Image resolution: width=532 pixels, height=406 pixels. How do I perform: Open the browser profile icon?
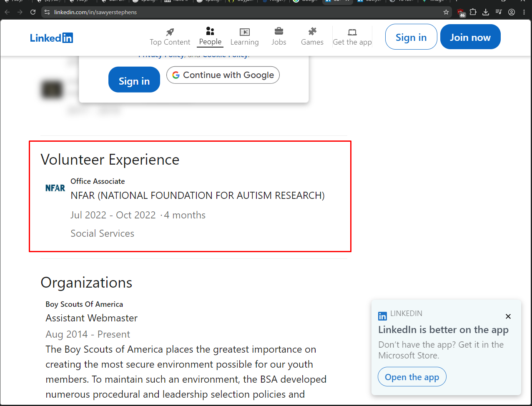click(512, 12)
